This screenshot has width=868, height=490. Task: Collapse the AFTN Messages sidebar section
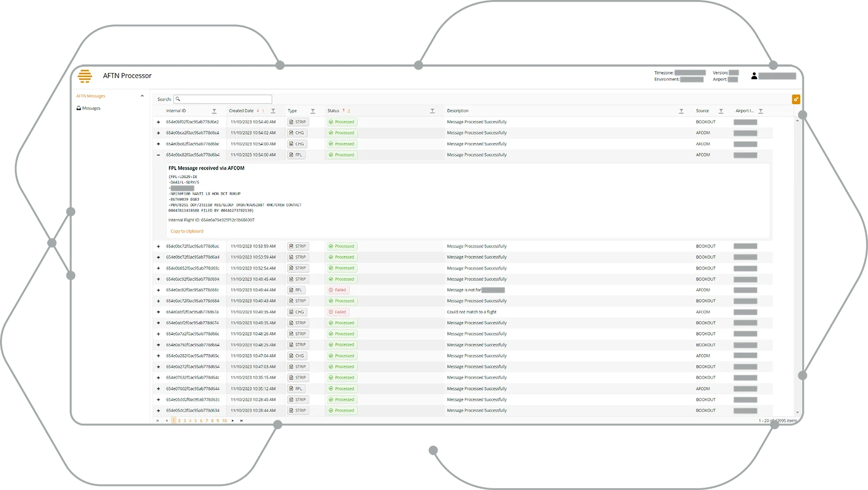(142, 96)
